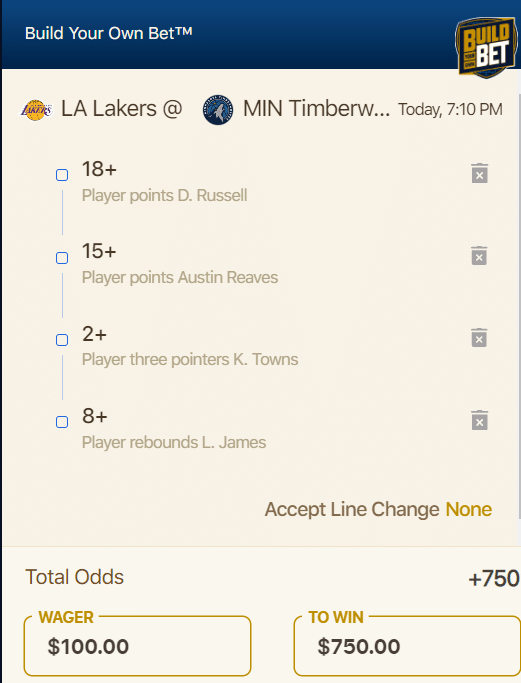
Task: Click the TO WIN $750.00 field
Action: pos(407,646)
